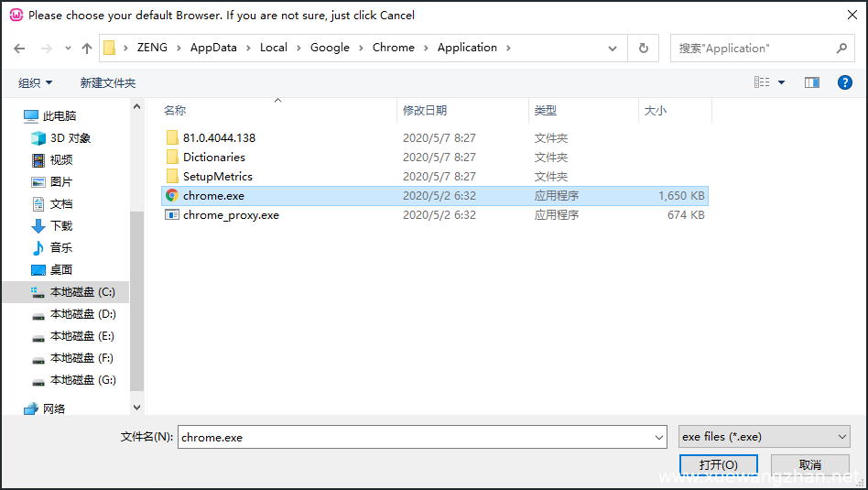
Task: Toggle the preview pane icon
Action: pos(811,82)
